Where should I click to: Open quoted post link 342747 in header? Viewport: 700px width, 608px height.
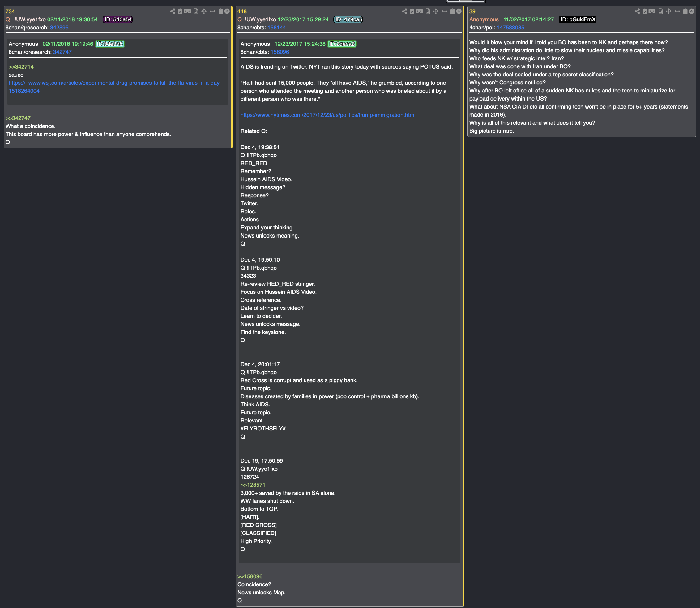[62, 52]
